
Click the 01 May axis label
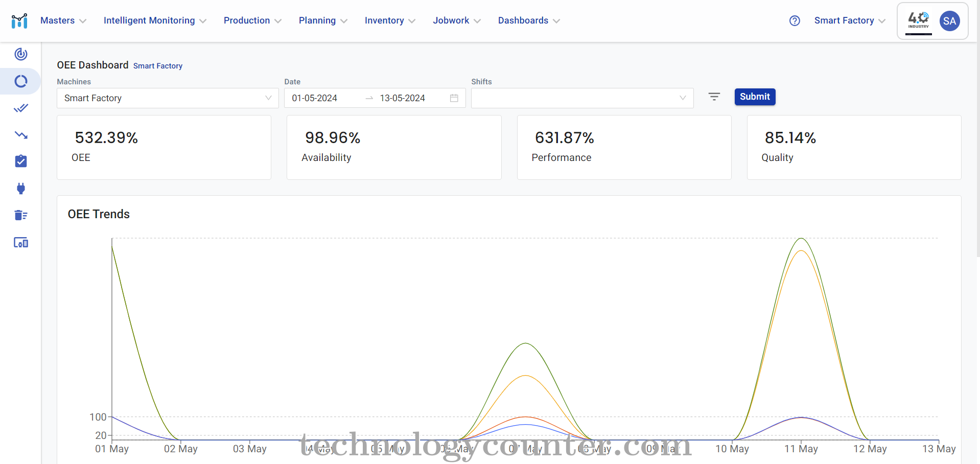coord(112,449)
